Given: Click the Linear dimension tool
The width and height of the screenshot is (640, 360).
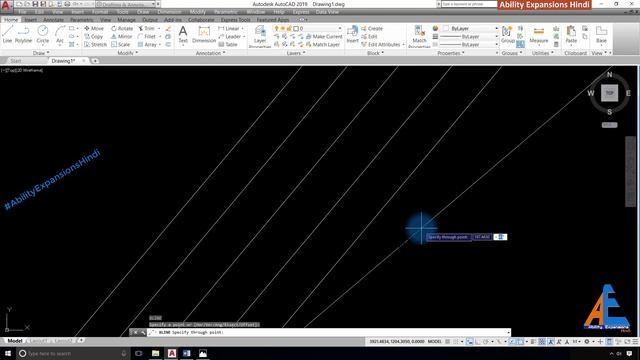Looking at the screenshot, I should (x=229, y=29).
